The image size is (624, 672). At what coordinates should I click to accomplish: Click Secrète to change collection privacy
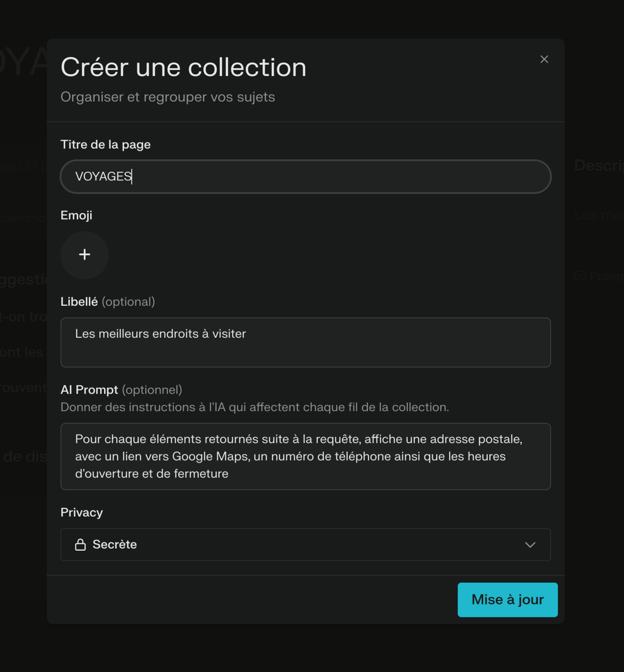113,544
